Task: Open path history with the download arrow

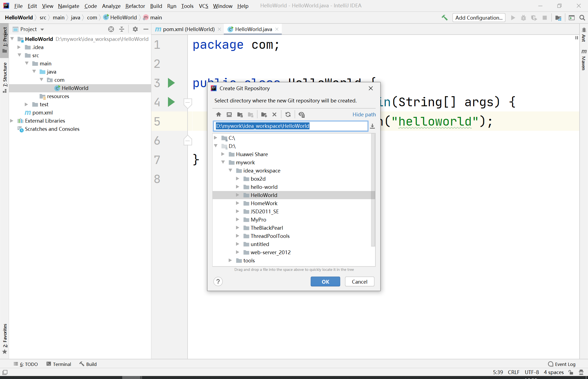Action: point(372,126)
